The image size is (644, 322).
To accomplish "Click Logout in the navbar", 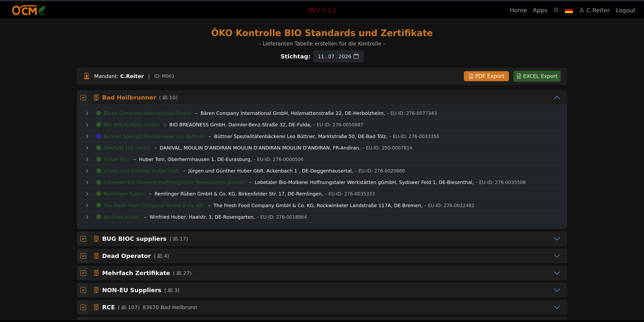I will [625, 10].
